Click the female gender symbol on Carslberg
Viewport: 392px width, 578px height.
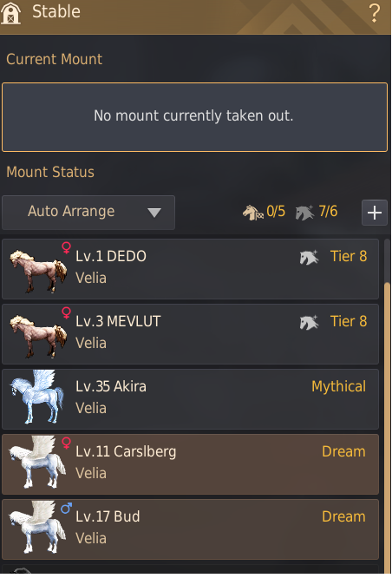66,443
